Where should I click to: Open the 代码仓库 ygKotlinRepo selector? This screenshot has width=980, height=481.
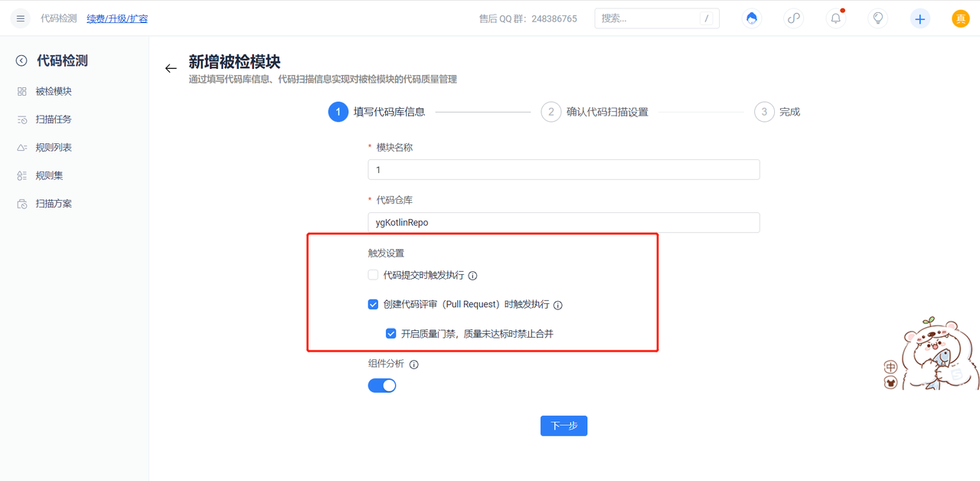[x=563, y=222]
